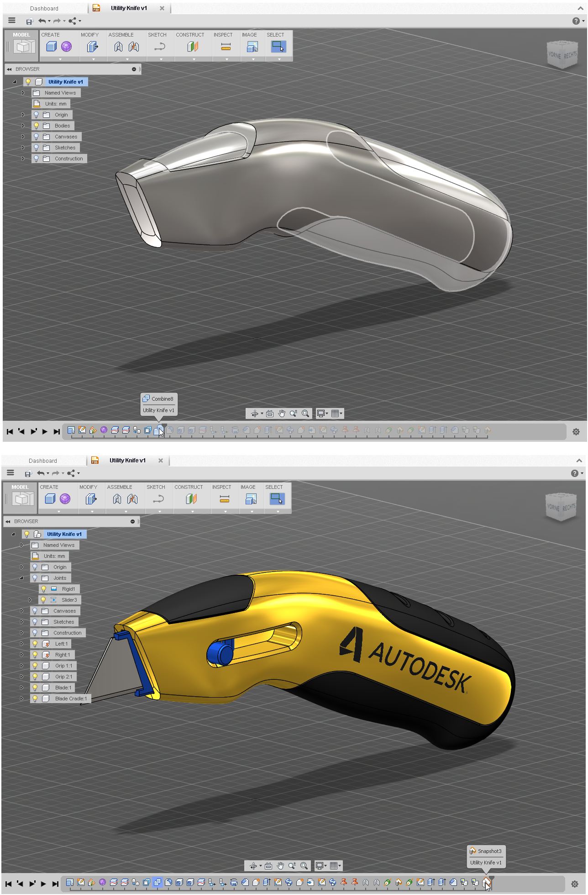The width and height of the screenshot is (588, 895).
Task: Expand the Slider3 tree item arrow
Action: (x=30, y=600)
